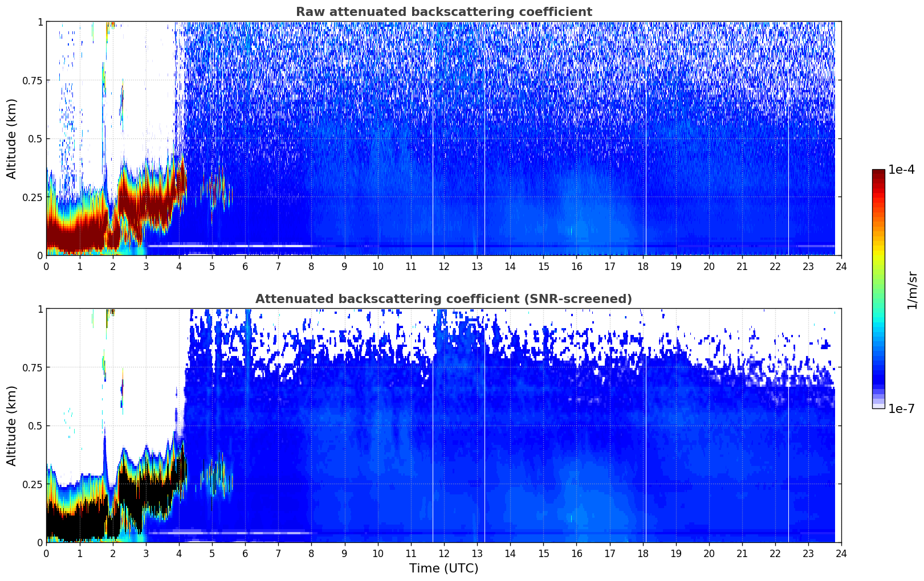The image size is (924, 581).
Task: Click the 'Attenuated backscattering coefficient (SNR-screened)' title
Action: click(x=443, y=299)
